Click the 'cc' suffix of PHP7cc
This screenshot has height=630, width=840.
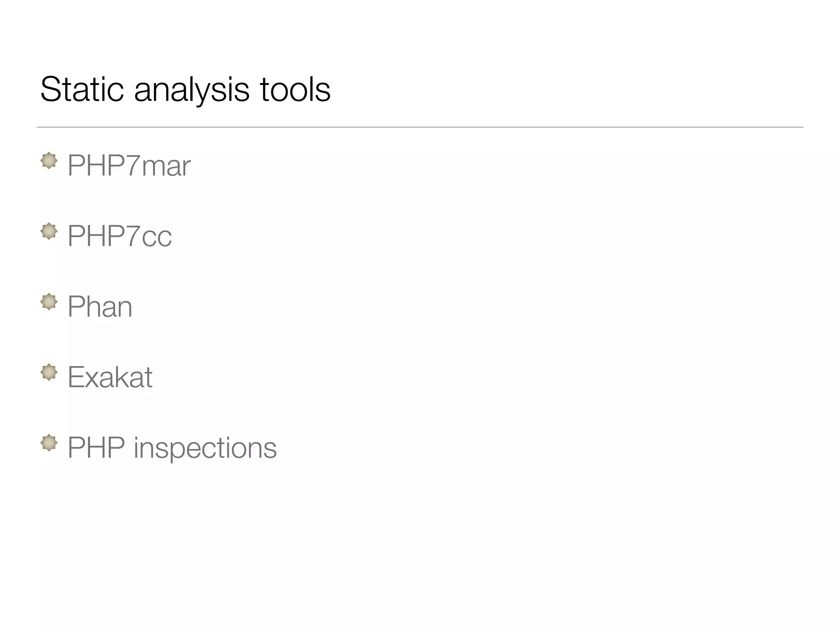157,238
